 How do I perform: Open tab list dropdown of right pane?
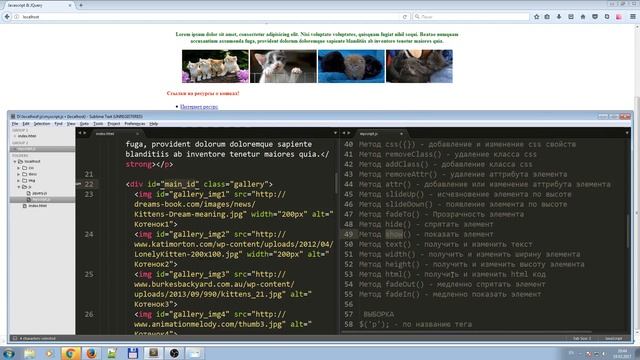[627, 133]
